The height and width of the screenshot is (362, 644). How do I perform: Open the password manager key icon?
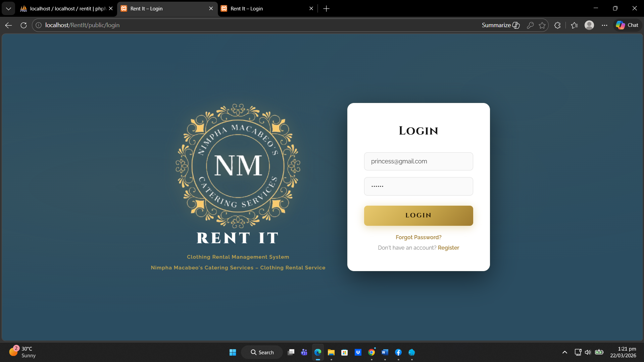(530, 25)
